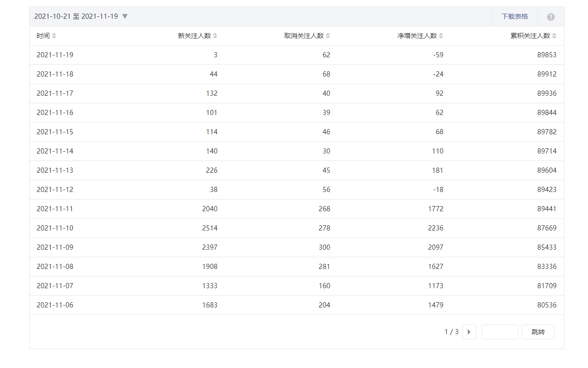Click the 新关注人数 header text

pos(194,36)
